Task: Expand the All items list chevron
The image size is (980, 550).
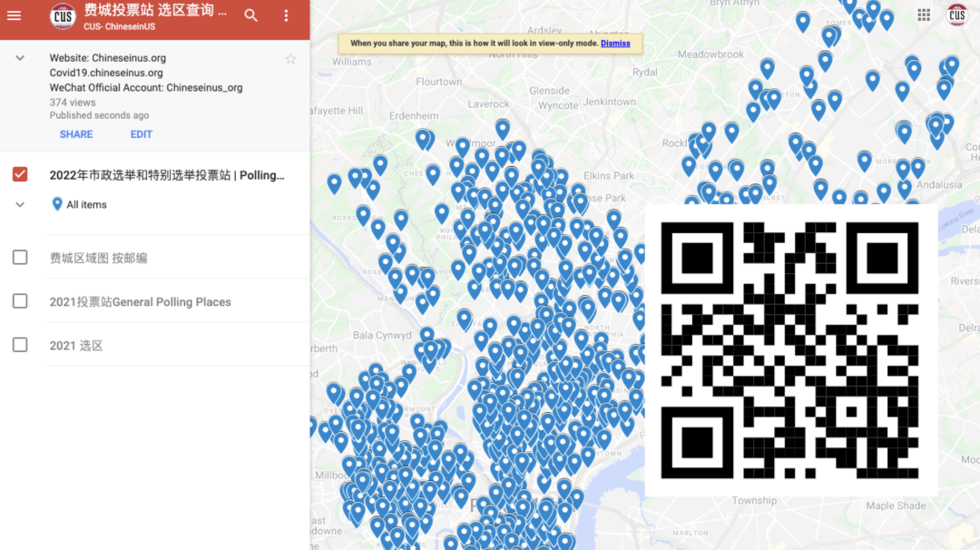Action: click(x=19, y=204)
